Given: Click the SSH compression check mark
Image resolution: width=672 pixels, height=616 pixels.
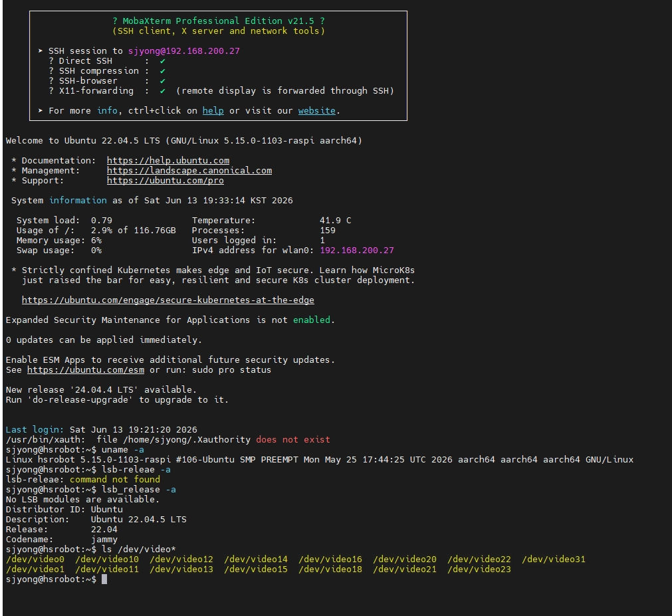Looking at the screenshot, I should tap(162, 70).
